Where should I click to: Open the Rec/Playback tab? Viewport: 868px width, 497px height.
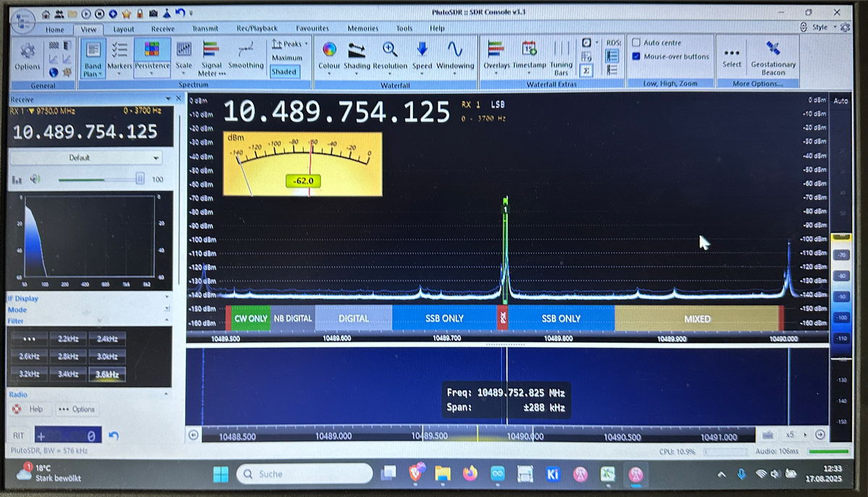(257, 28)
